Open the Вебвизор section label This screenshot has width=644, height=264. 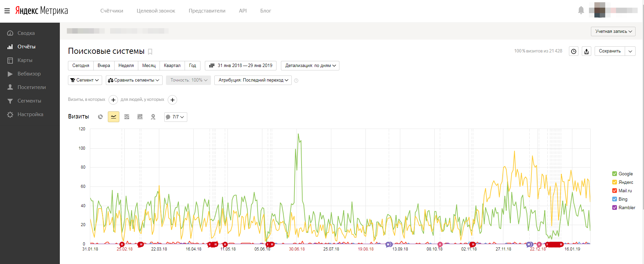pos(29,74)
